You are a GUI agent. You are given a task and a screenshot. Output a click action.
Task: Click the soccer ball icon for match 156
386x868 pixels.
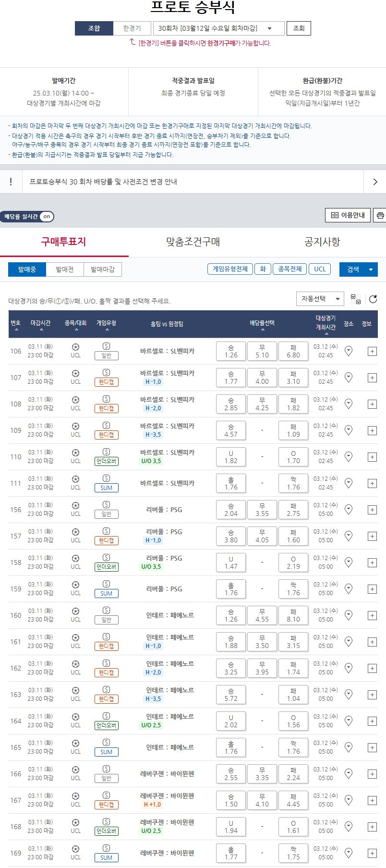[75, 505]
